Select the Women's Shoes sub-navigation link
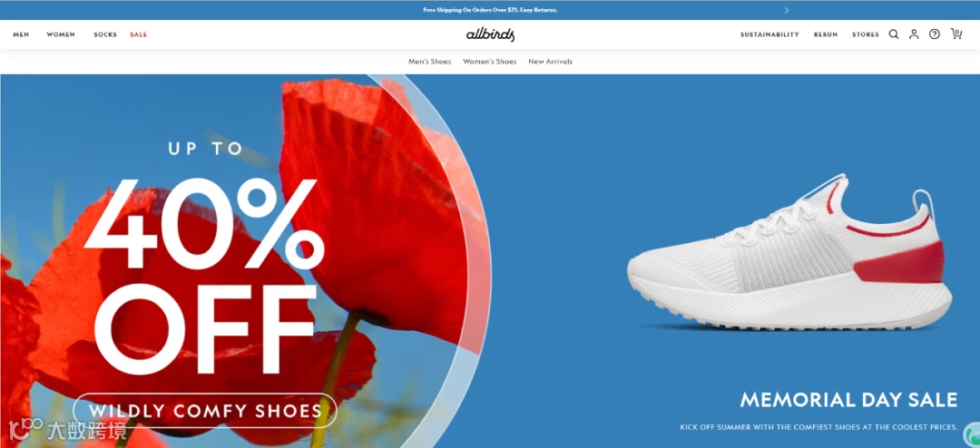The height and width of the screenshot is (448, 980). click(490, 62)
